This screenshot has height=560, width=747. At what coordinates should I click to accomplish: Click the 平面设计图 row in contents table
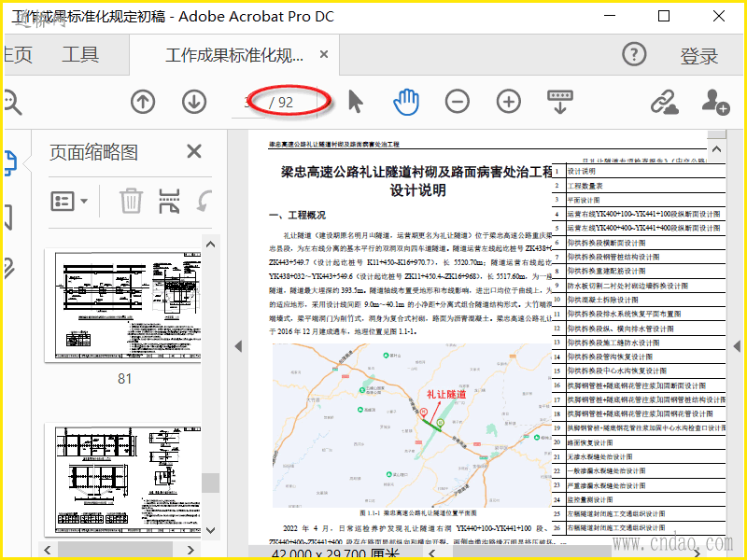tap(639, 200)
